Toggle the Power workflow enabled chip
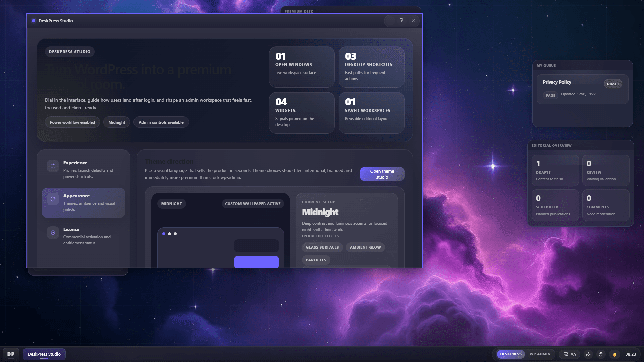 click(x=72, y=122)
